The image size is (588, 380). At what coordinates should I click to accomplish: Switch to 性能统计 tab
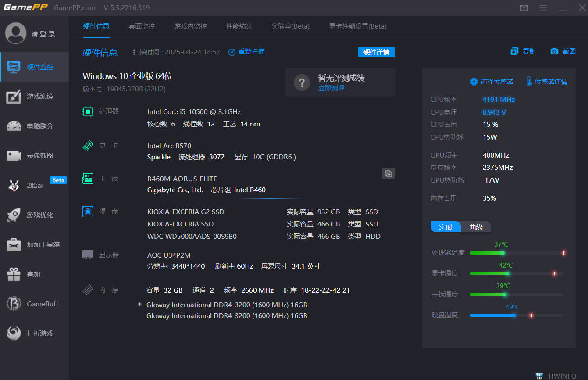tap(239, 26)
